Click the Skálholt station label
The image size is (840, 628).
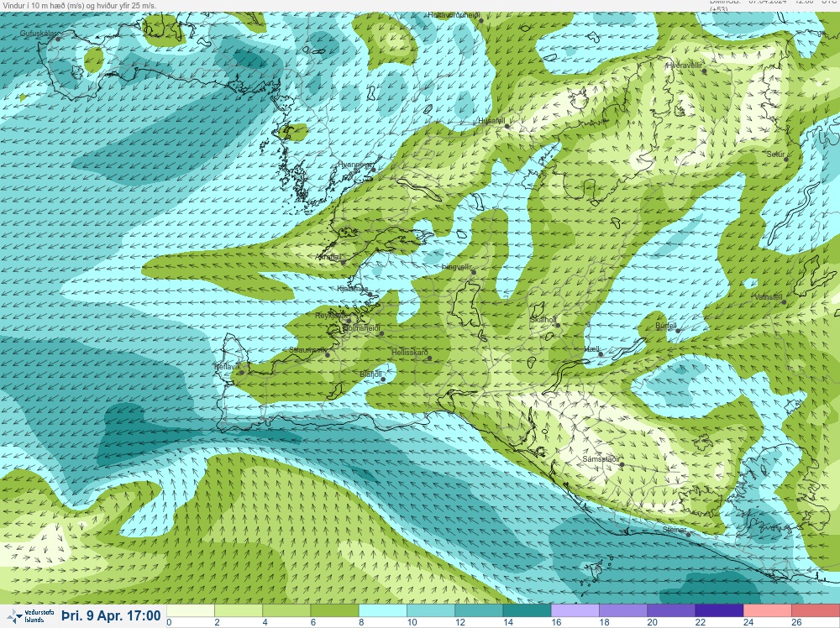tap(543, 320)
